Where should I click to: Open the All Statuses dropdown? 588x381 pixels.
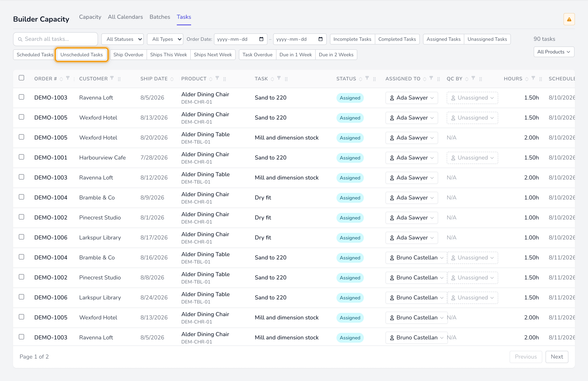[122, 39]
